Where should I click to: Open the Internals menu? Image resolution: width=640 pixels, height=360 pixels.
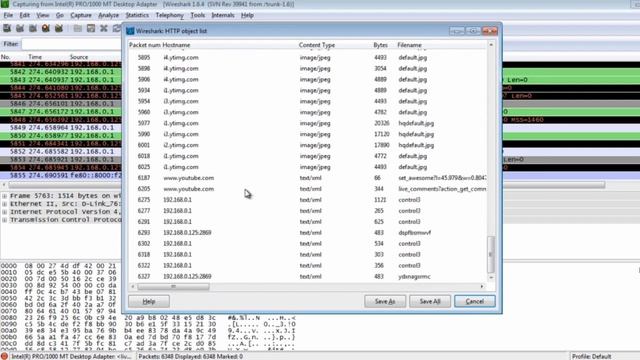coord(223,15)
